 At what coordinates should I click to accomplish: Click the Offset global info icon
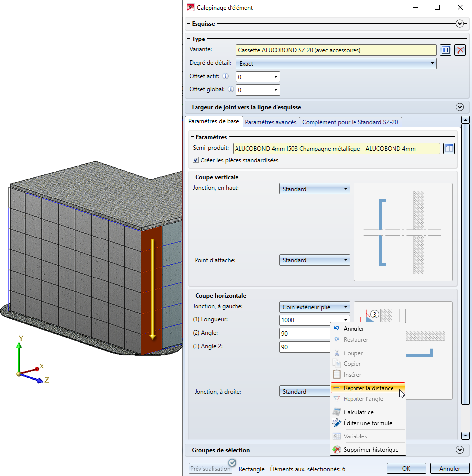click(x=230, y=90)
